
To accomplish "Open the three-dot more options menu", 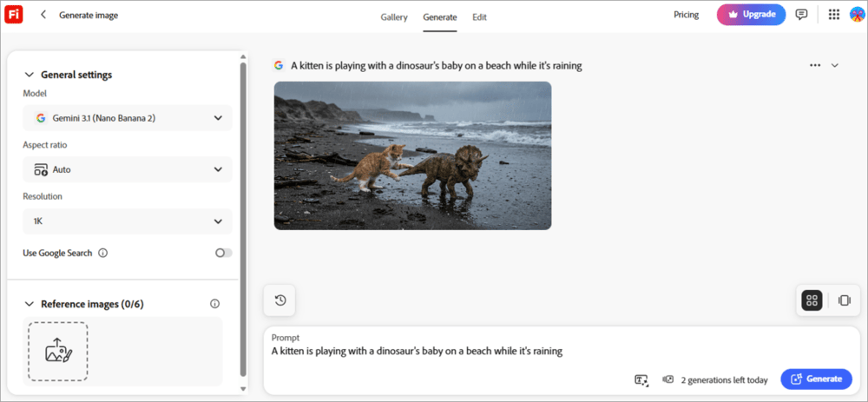I will pyautogui.click(x=815, y=65).
